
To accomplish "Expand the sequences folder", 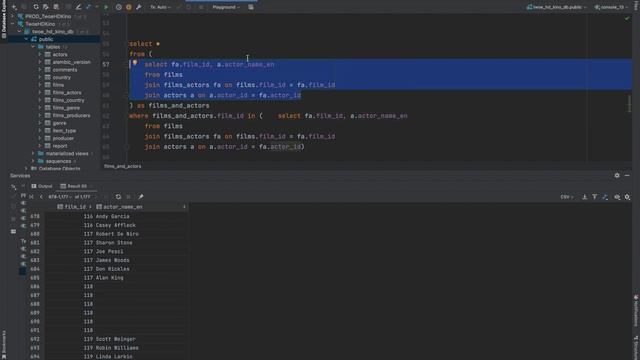I will tap(33, 161).
